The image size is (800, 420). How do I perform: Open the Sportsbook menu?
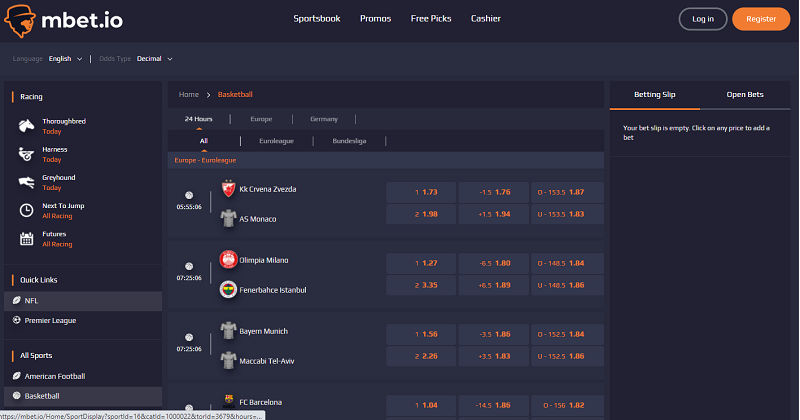[x=317, y=18]
